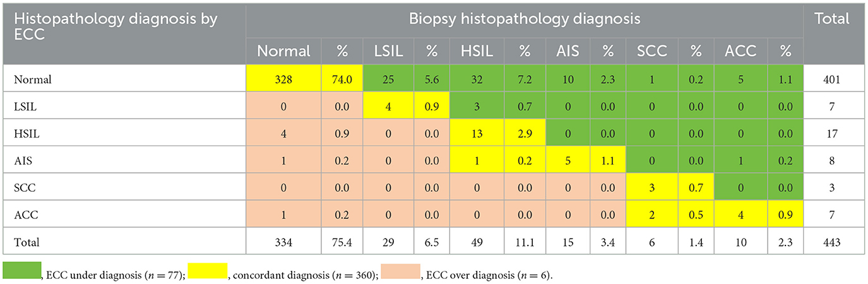Screen dimensions: 868x284
Task: Select the cell showing 328
Action: [x=284, y=80]
